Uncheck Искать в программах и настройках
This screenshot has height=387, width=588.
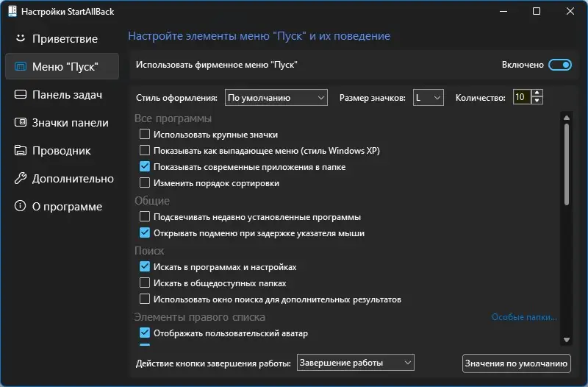coord(145,267)
